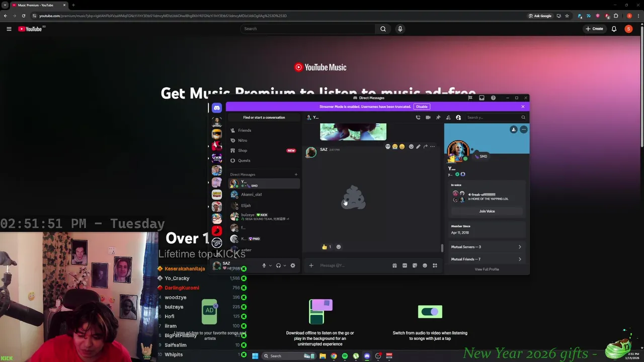Click YouTube Create button
Screen dimensions: 644x362
[x=594, y=29]
